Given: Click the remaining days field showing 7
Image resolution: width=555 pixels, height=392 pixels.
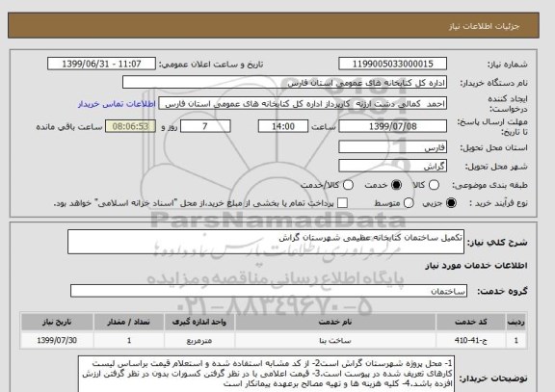Looking at the screenshot, I should click(205, 126).
